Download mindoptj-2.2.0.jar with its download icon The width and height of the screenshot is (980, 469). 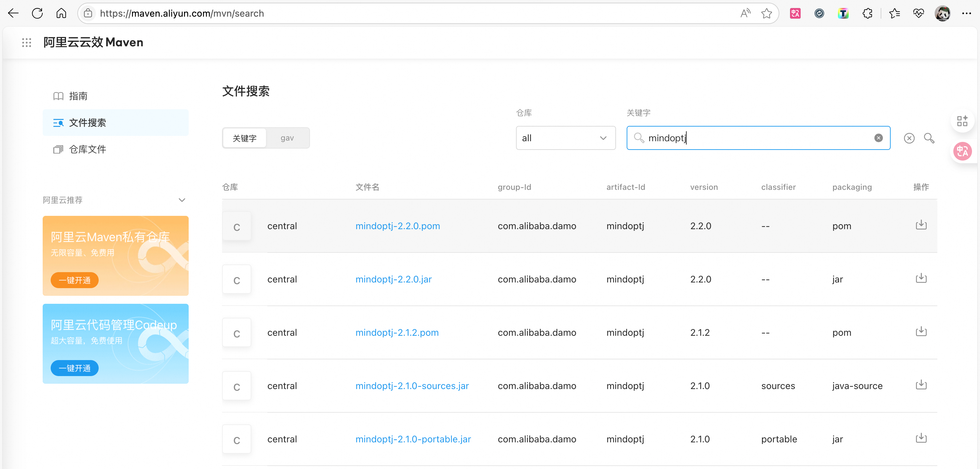tap(921, 278)
